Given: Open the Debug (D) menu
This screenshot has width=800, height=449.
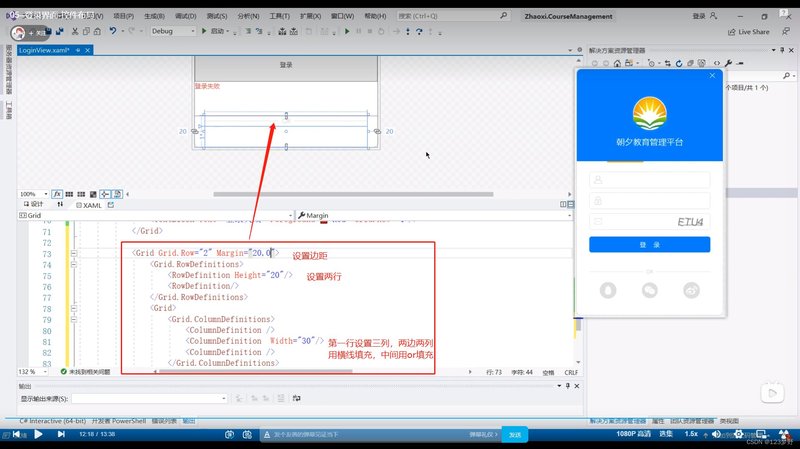Looking at the screenshot, I should (186, 16).
